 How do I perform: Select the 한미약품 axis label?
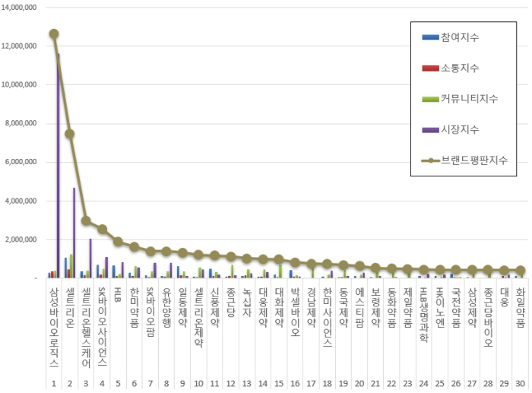(135, 307)
